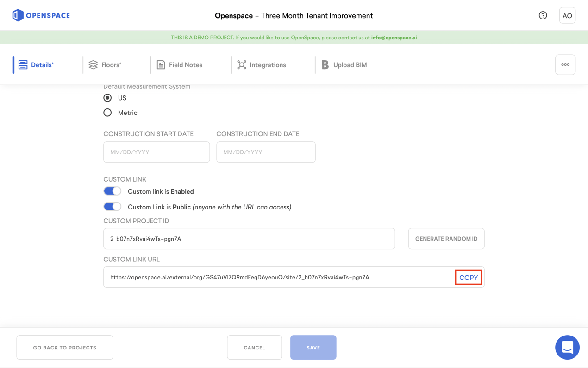
Task: Switch to the Field Notes tab
Action: coord(180,65)
